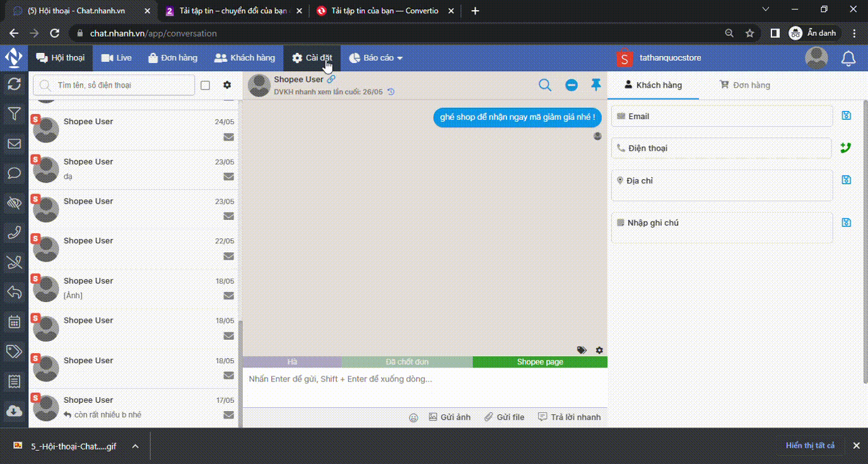Apply the purple Hà label
The image size is (868, 464).
pyautogui.click(x=292, y=362)
